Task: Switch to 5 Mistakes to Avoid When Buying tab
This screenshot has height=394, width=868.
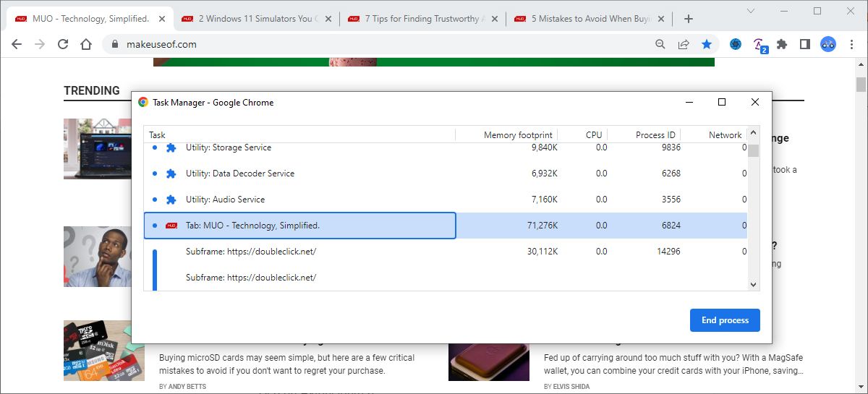Action: [589, 19]
